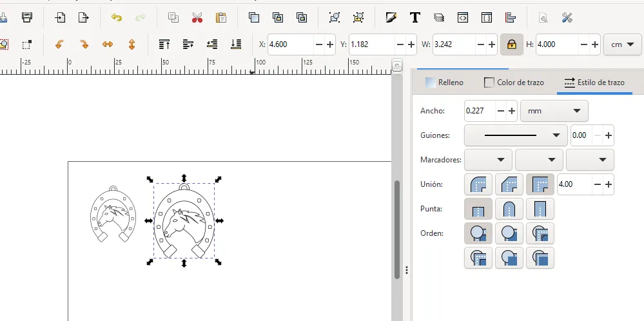Select the Text tool icon
Image resolution: width=644 pixels, height=321 pixels.
(x=415, y=17)
